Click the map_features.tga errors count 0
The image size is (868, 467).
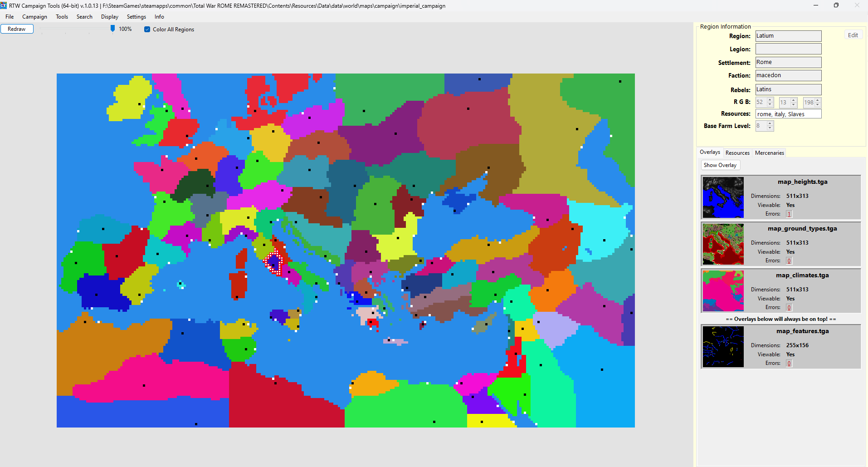coord(789,364)
